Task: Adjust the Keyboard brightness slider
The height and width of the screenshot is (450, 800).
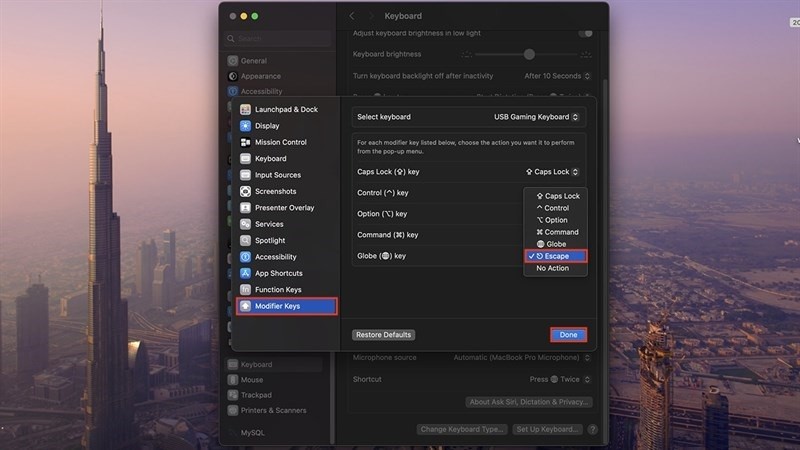Action: coord(529,54)
